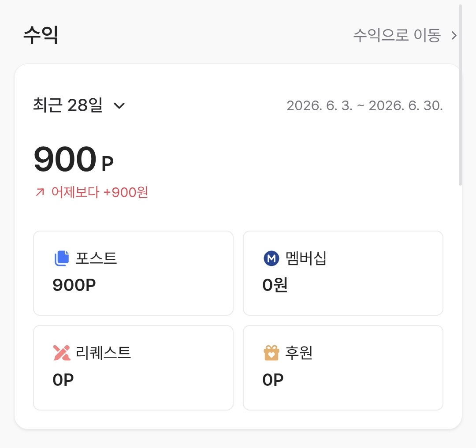
Task: Click the blue 포스트 document icon
Action: point(62,258)
